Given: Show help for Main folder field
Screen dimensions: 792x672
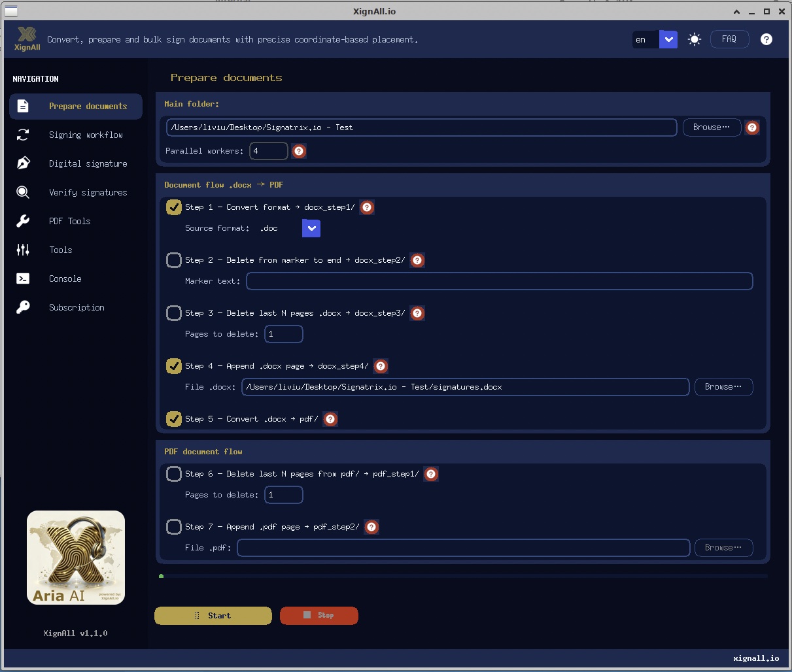Looking at the screenshot, I should point(752,127).
